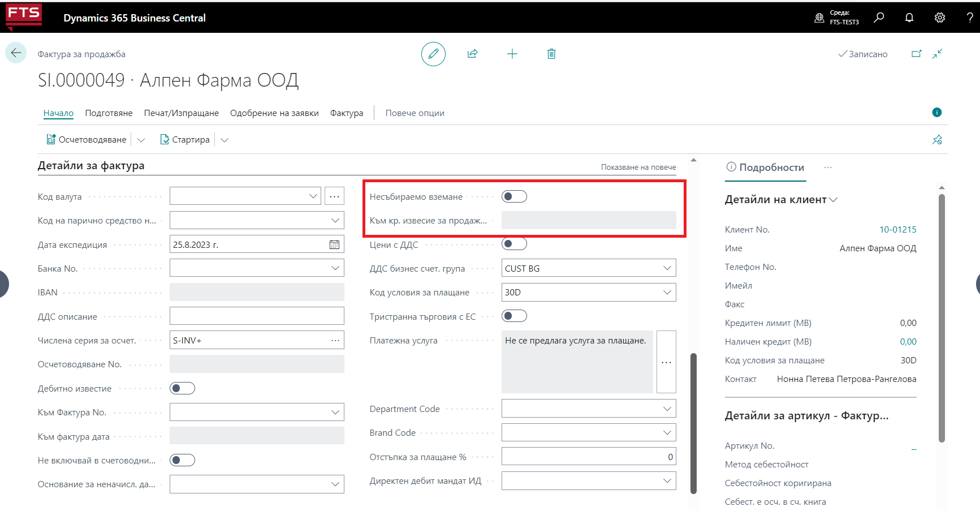Image resolution: width=980 pixels, height=511 pixels.
Task: Open the Фактура menu
Action: click(x=347, y=113)
